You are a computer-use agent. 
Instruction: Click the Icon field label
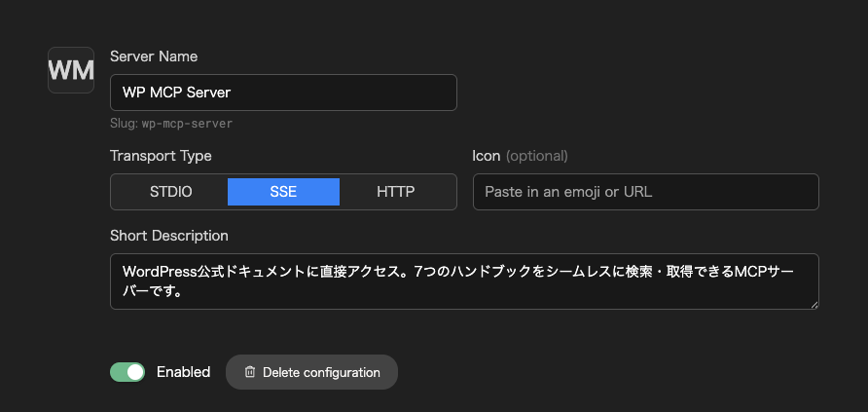click(486, 156)
